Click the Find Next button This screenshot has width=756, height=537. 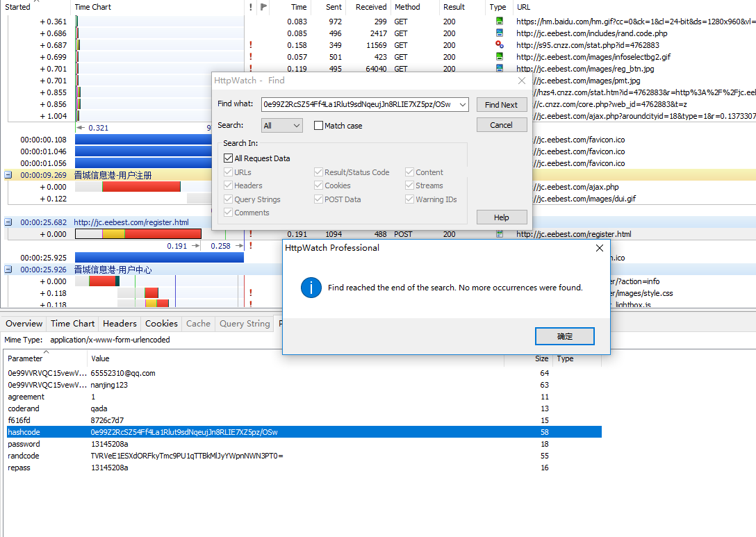(501, 105)
